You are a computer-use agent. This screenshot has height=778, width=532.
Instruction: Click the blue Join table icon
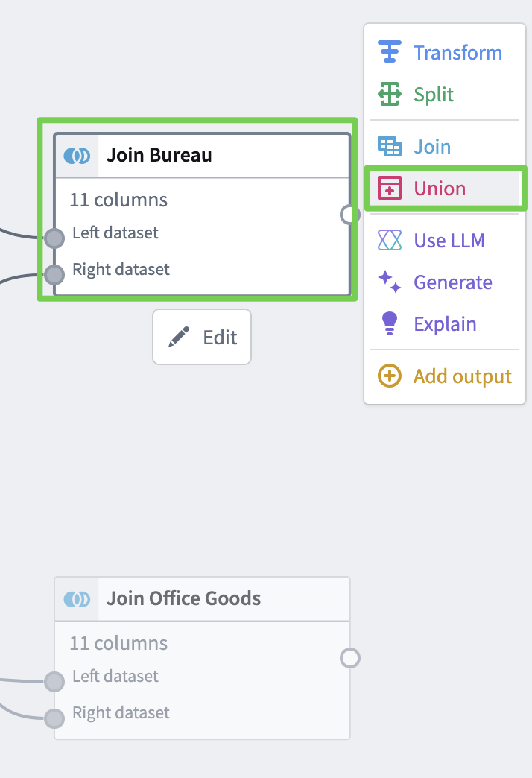tap(390, 147)
